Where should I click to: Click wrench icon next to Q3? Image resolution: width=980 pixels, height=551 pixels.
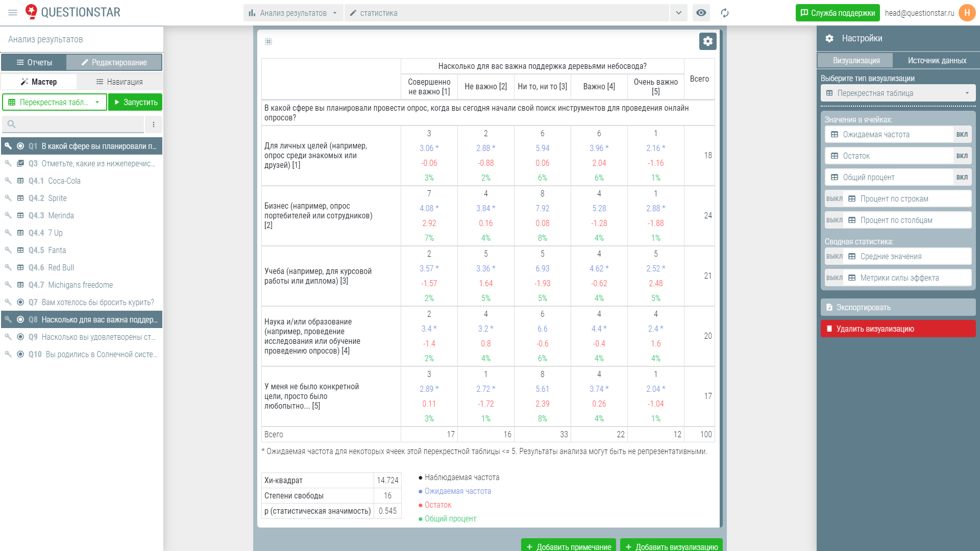[x=8, y=163]
